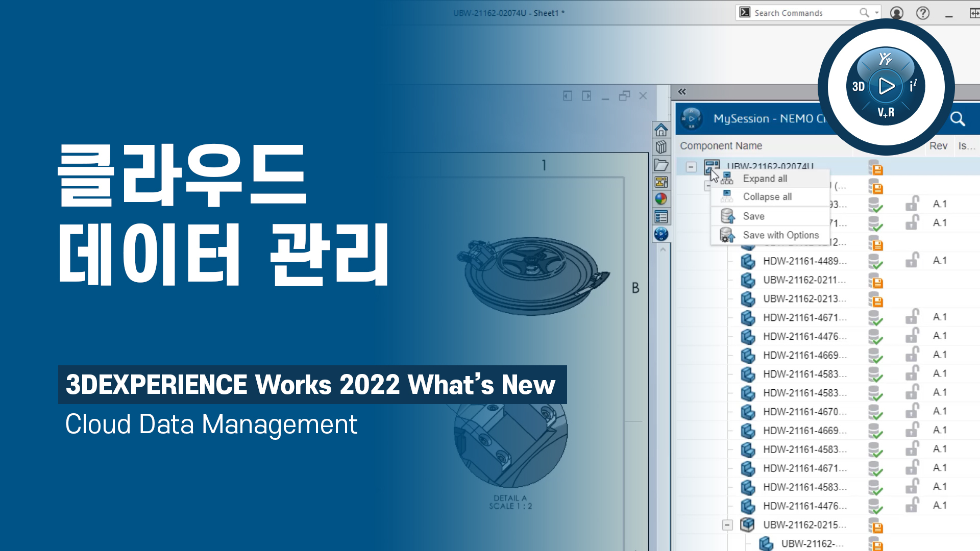Click the part icon beside HDW-21161-4670
This screenshot has height=551, width=980.
[x=748, y=412]
